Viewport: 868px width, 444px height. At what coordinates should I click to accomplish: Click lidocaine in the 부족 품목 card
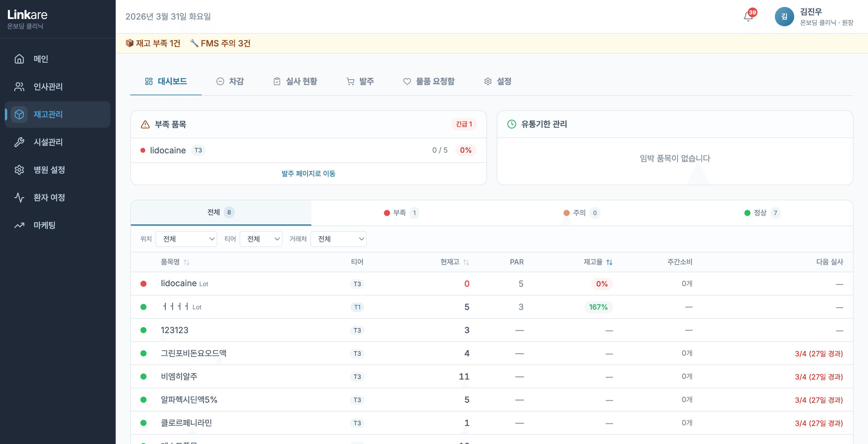pyautogui.click(x=168, y=150)
